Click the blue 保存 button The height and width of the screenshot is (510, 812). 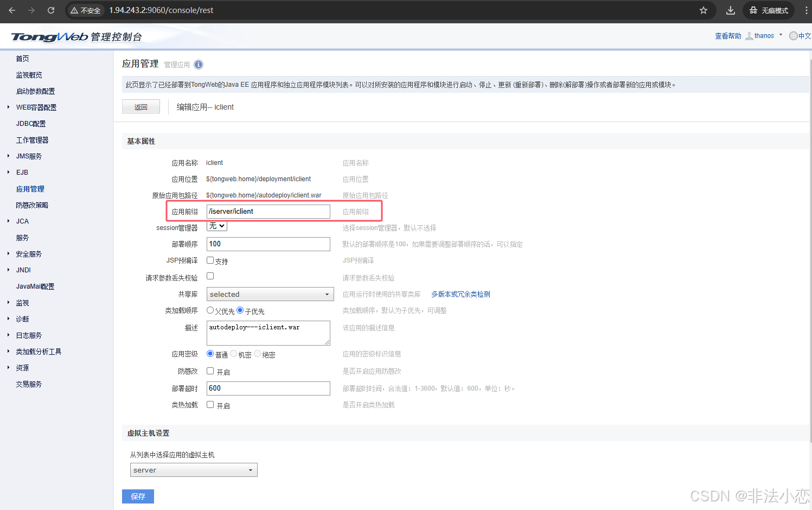138,496
